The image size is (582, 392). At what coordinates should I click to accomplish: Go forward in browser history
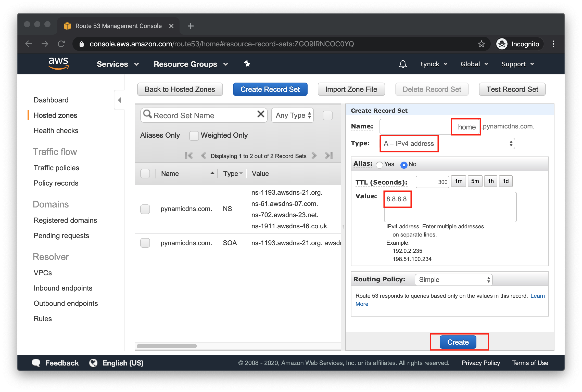[45, 44]
